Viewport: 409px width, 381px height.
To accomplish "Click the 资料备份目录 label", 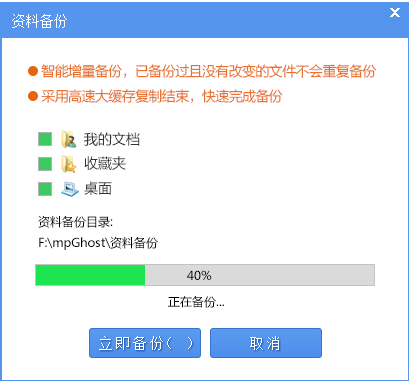I will (x=76, y=222).
